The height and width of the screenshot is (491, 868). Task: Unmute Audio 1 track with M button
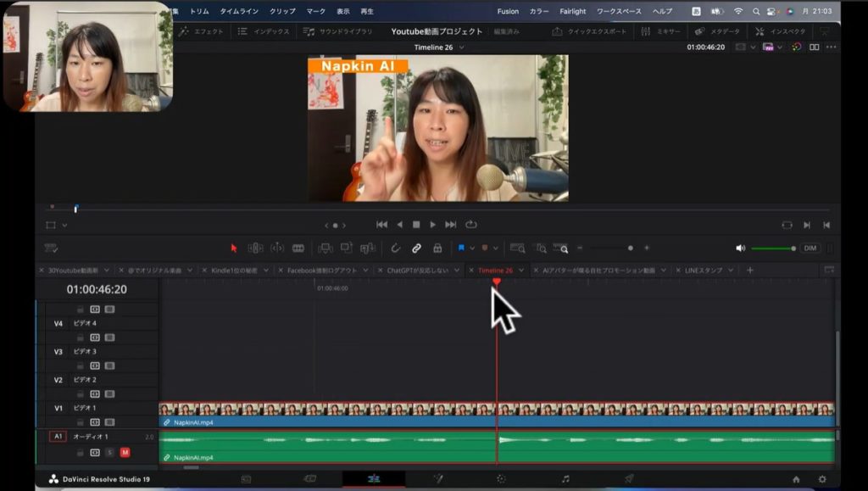point(125,452)
